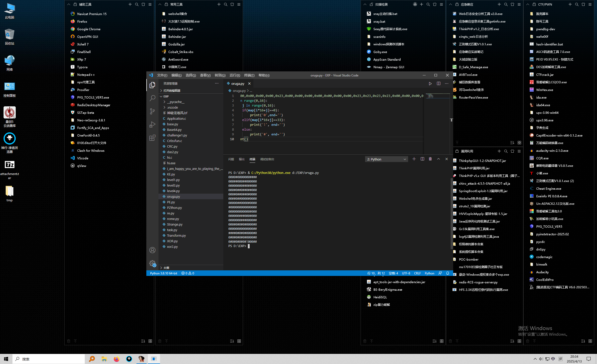The height and width of the screenshot is (364, 597).
Task: Click the CRLF line ending button
Action: pos(417,273)
